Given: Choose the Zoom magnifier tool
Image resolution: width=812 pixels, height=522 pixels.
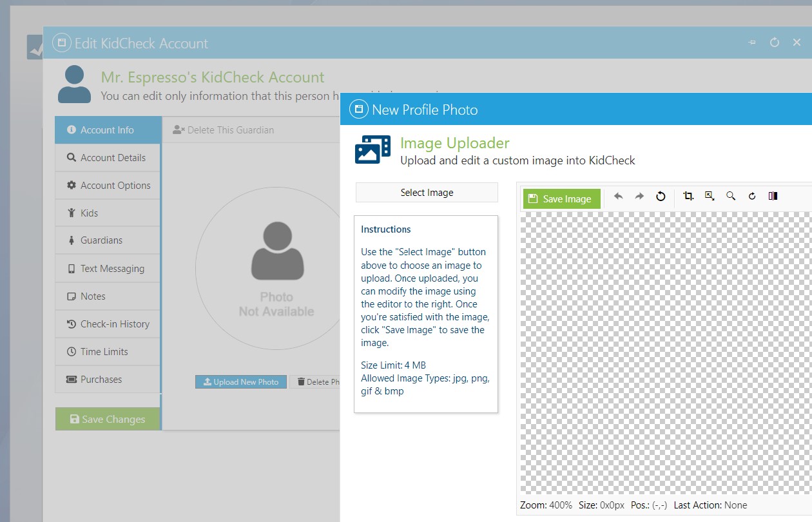Looking at the screenshot, I should (731, 197).
